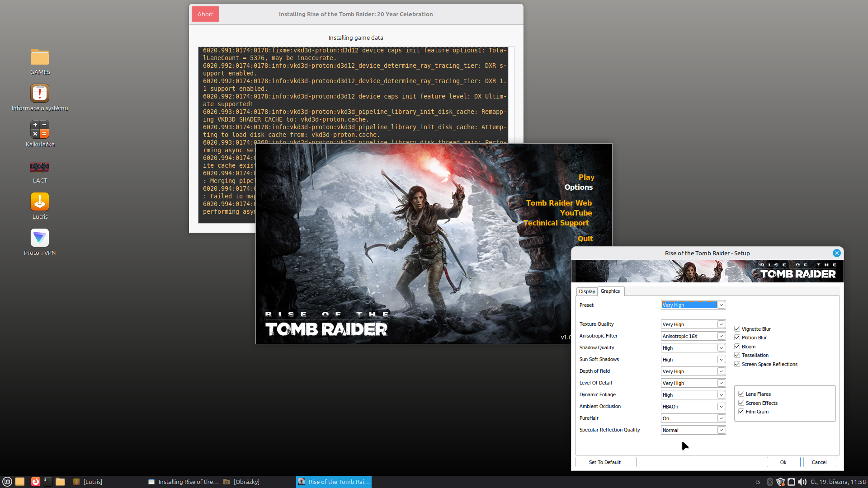Image resolution: width=868 pixels, height=488 pixels.
Task: Open the Lutris desktop icon
Action: [x=40, y=202]
